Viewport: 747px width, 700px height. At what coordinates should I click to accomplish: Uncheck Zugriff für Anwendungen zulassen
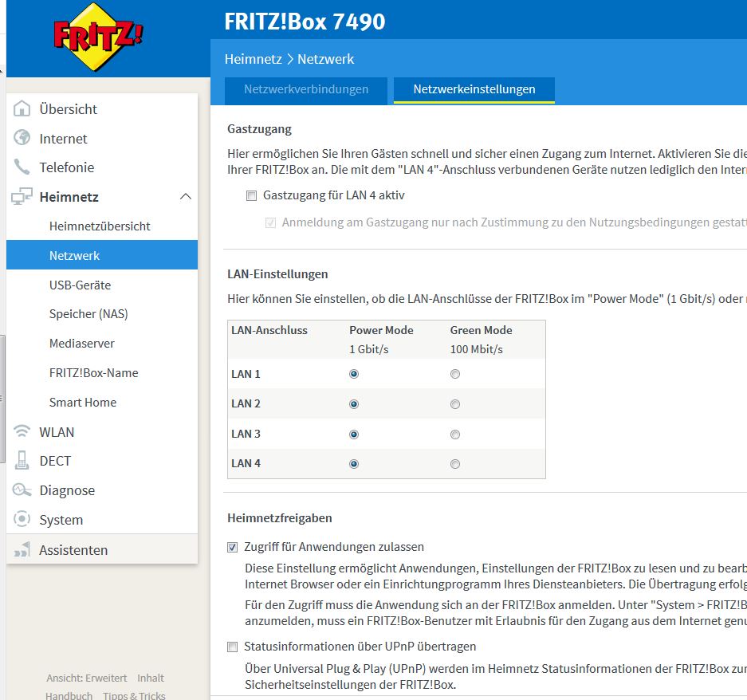click(x=232, y=547)
